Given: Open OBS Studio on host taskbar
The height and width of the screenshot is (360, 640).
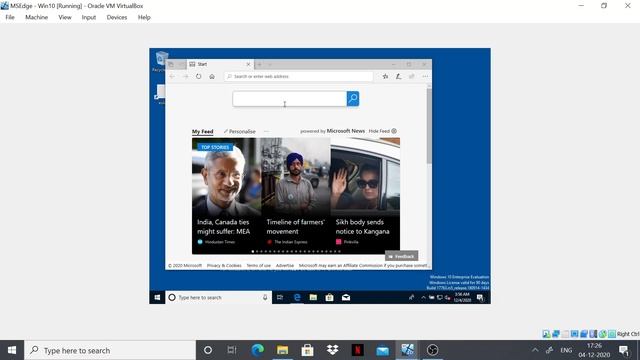Looking at the screenshot, I should [432, 350].
